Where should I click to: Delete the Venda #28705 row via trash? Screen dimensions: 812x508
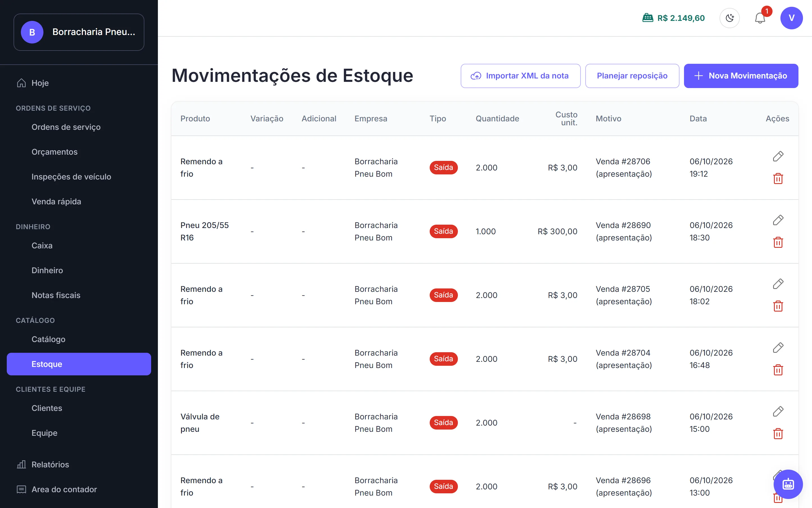tap(778, 306)
